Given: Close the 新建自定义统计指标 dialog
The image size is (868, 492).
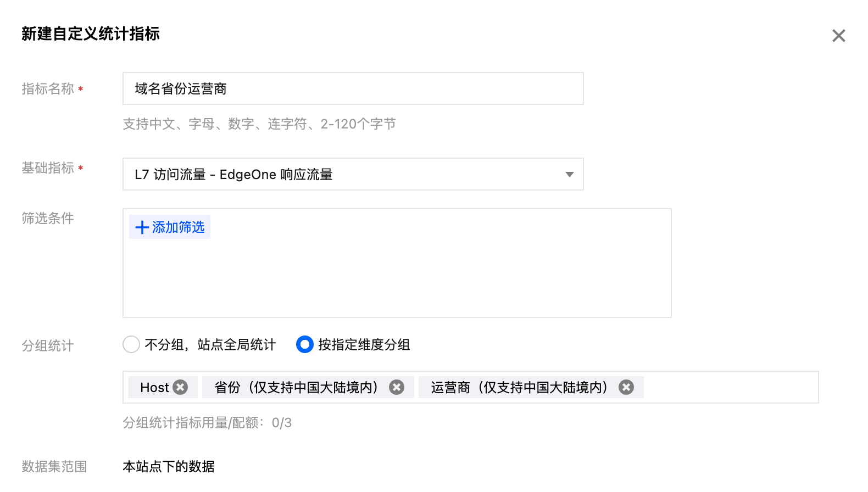Looking at the screenshot, I should click(838, 36).
